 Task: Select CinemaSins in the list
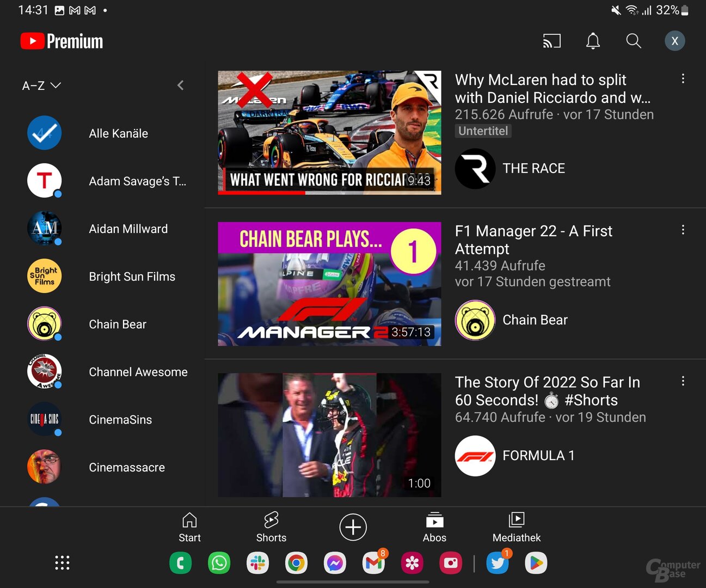[120, 420]
